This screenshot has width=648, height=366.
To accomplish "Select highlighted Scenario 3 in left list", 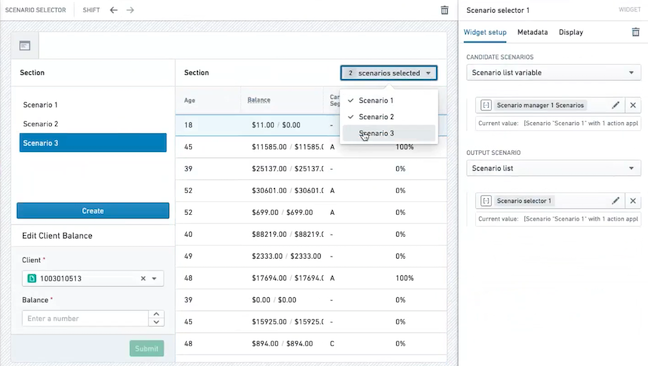I will coord(93,143).
